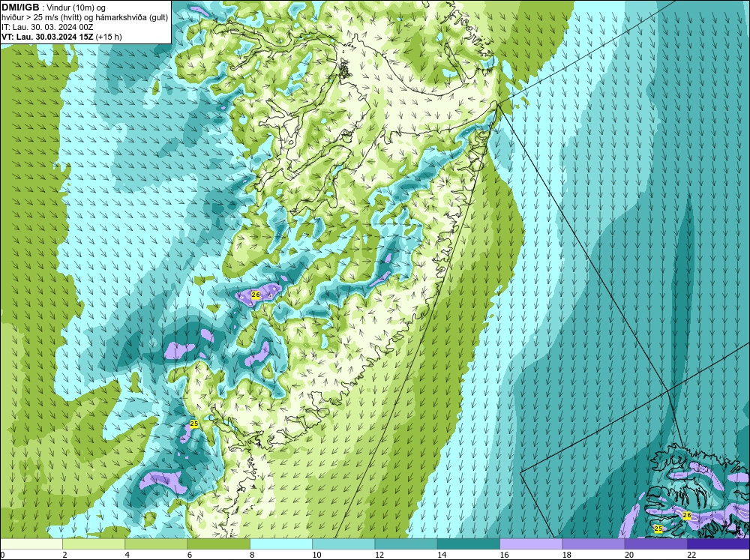Click the yellow 26 gust label in the Greenland fjord
This screenshot has width=750, height=560.
(256, 295)
